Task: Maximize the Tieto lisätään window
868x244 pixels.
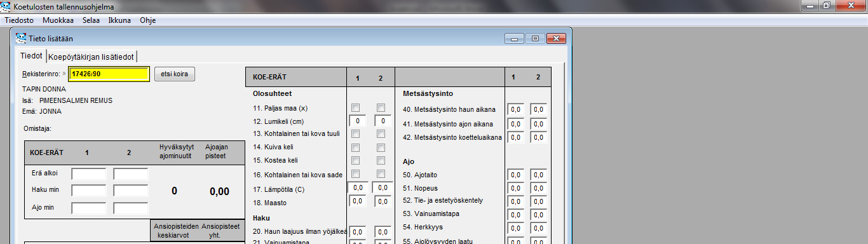Action: (x=535, y=38)
